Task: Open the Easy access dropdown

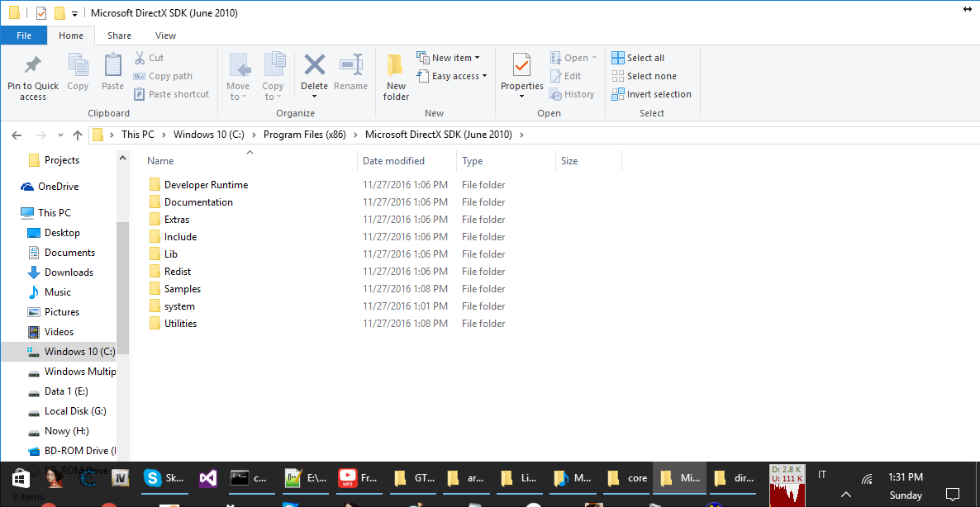Action: coord(453,76)
